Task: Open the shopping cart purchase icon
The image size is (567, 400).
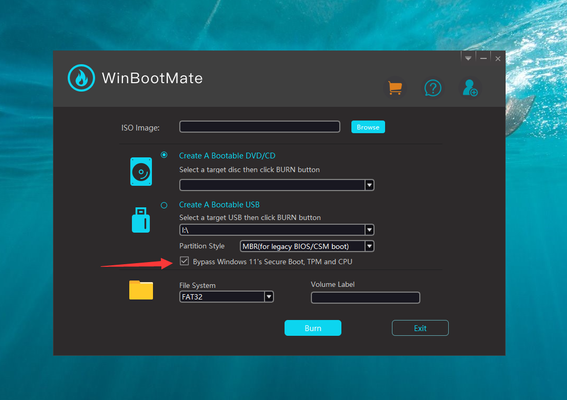Action: click(x=395, y=88)
